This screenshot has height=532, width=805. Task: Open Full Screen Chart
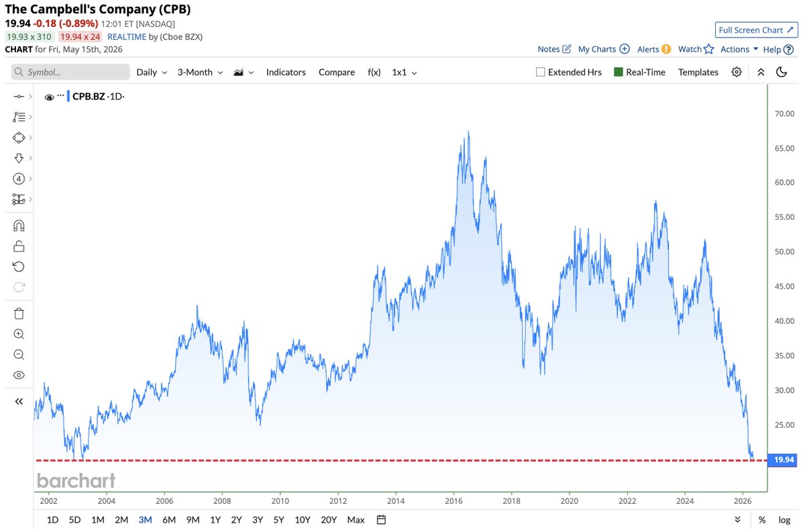point(756,30)
